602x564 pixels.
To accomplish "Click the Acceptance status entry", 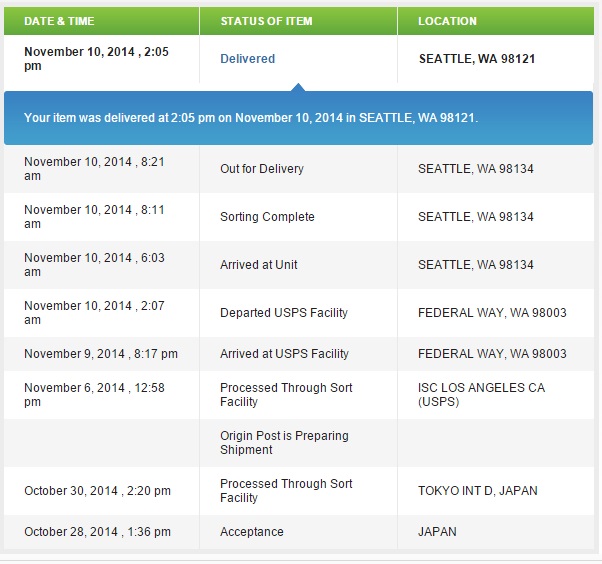I will (252, 532).
